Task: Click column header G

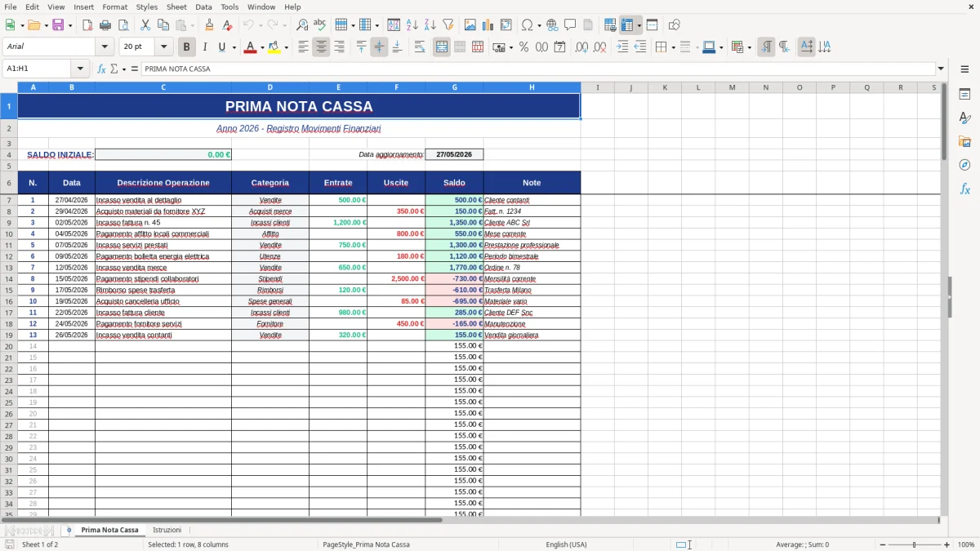Action: (x=454, y=87)
